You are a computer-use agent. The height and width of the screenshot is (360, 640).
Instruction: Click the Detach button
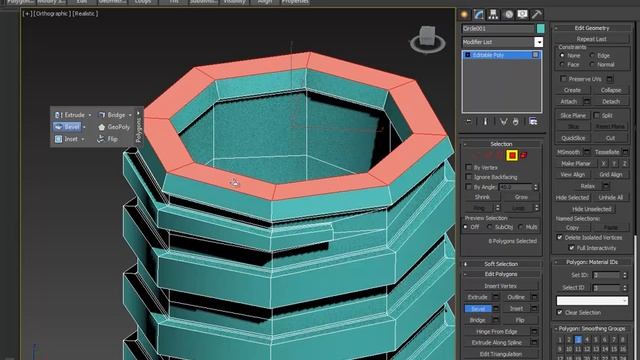click(611, 101)
